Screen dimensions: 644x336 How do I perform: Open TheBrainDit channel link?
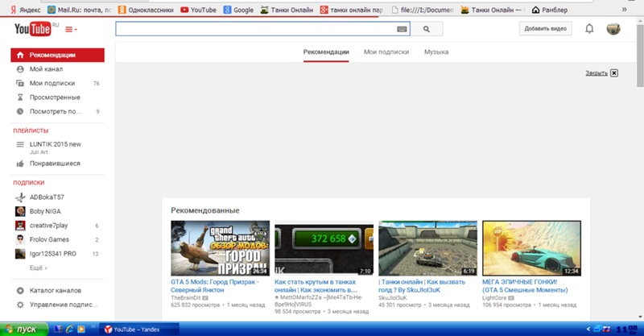coord(186,298)
